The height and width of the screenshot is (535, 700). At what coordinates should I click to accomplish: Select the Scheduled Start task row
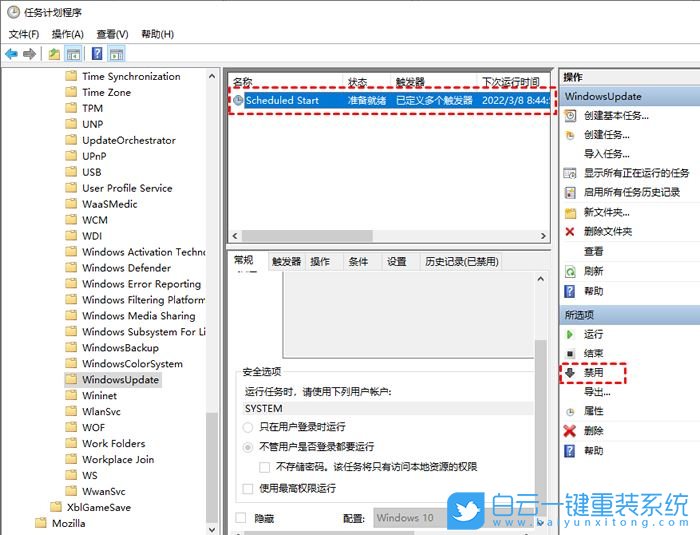click(391, 100)
